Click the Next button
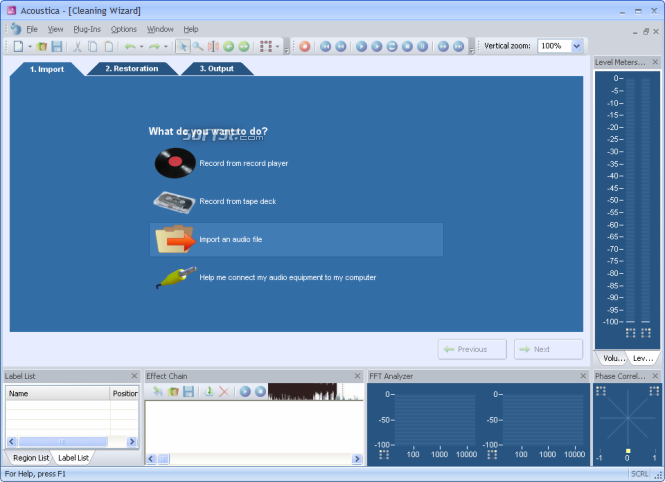665x482 pixels. point(548,349)
